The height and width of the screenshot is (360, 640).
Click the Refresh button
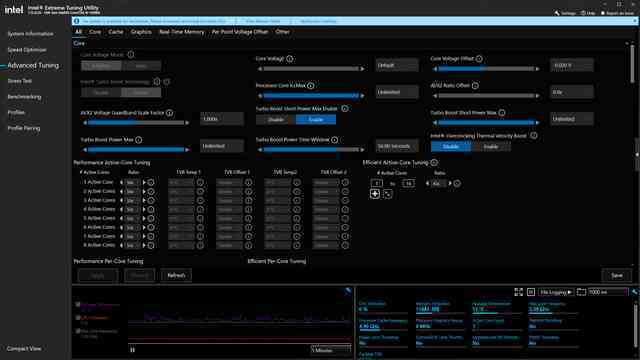pos(176,276)
